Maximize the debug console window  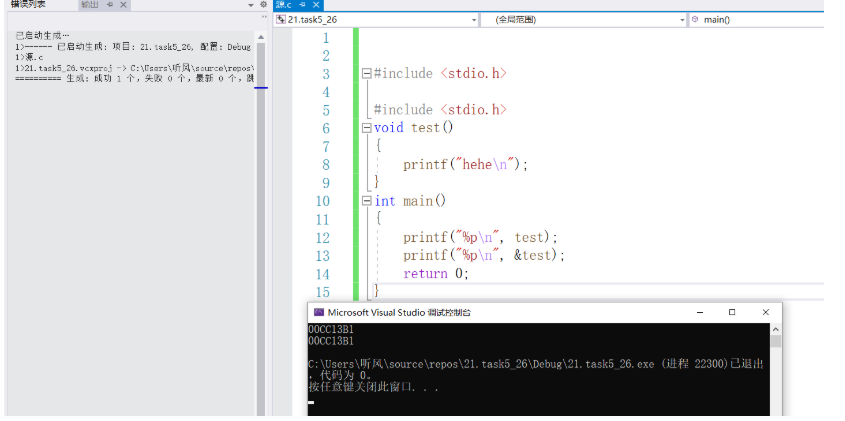pyautogui.click(x=732, y=312)
